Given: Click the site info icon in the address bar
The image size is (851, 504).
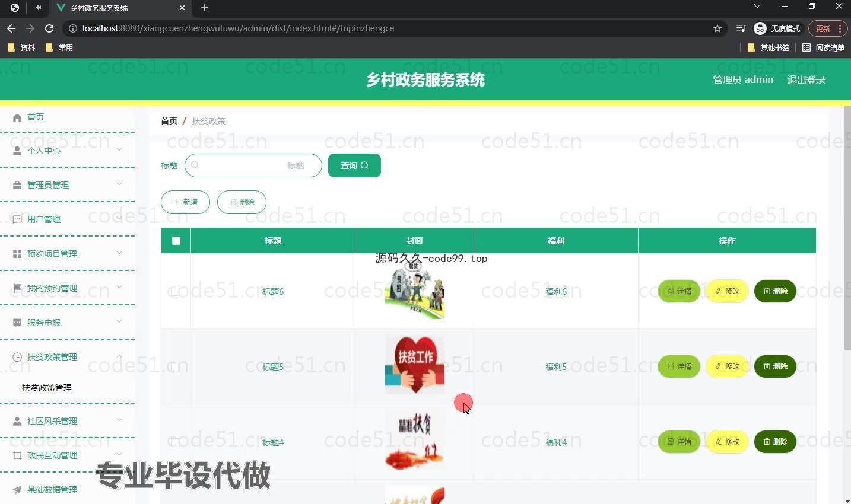Looking at the screenshot, I should tap(72, 28).
